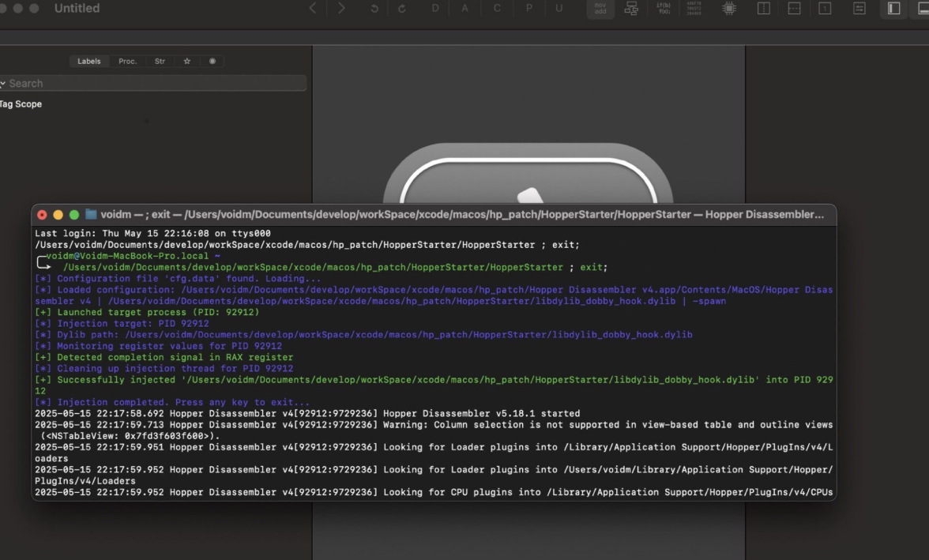Expand the search options dropdown chevron
The width and height of the screenshot is (929, 560).
click(x=3, y=84)
